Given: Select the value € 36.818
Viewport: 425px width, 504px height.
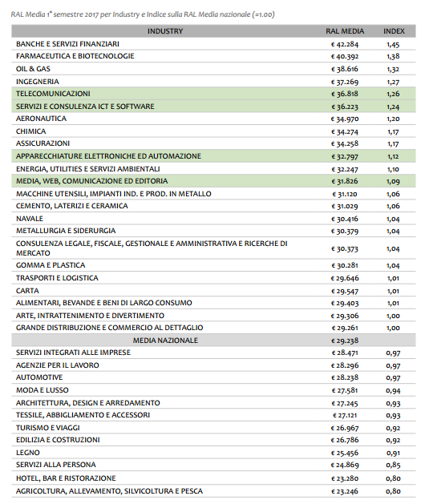Looking at the screenshot, I should (x=345, y=94).
